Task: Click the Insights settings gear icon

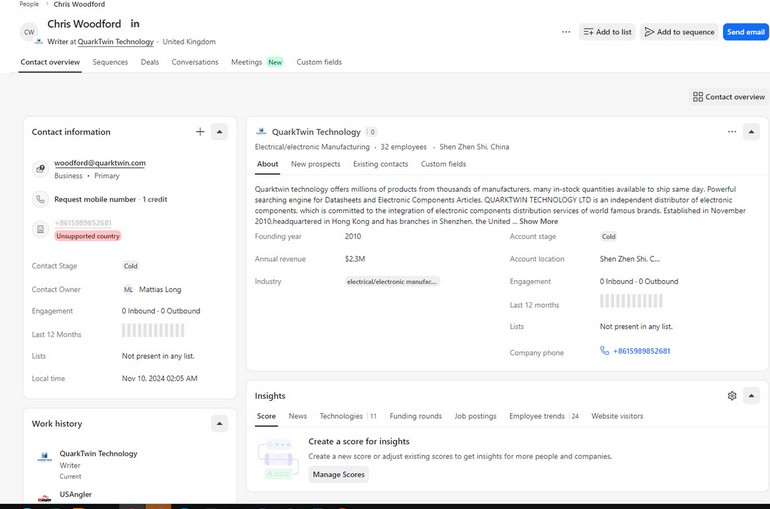Action: 732,396
